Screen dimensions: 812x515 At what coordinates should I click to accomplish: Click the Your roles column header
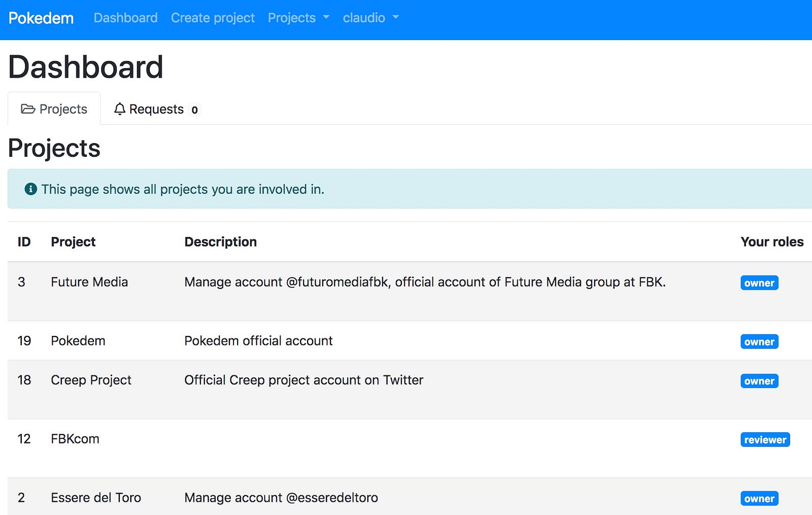pos(772,242)
